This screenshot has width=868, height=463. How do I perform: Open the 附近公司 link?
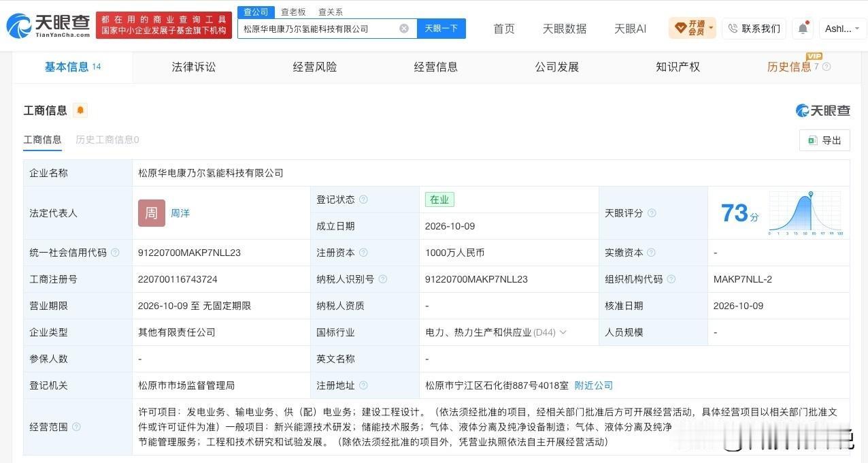tap(594, 385)
